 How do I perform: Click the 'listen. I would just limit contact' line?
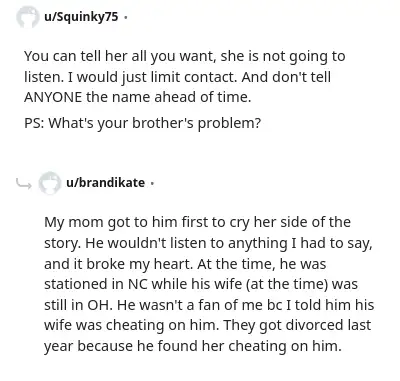pos(177,77)
